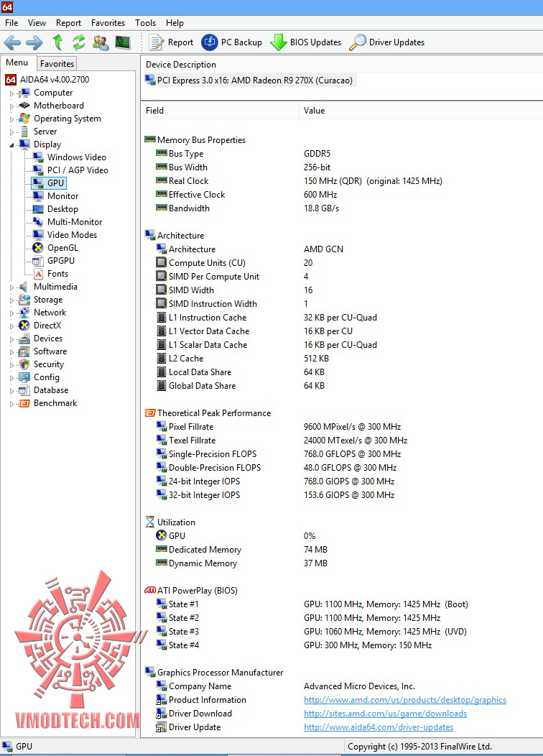
Task: Click the GPU utilization row icon
Action: coord(162,535)
